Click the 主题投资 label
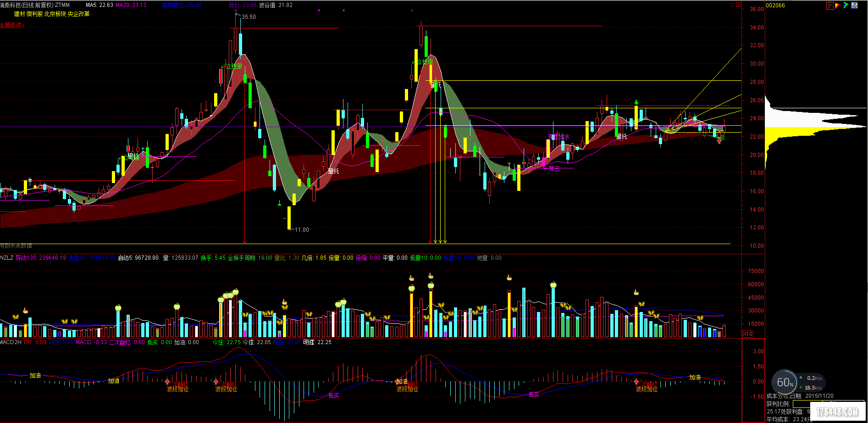Viewport: 868px width, 423px height. coord(12,26)
